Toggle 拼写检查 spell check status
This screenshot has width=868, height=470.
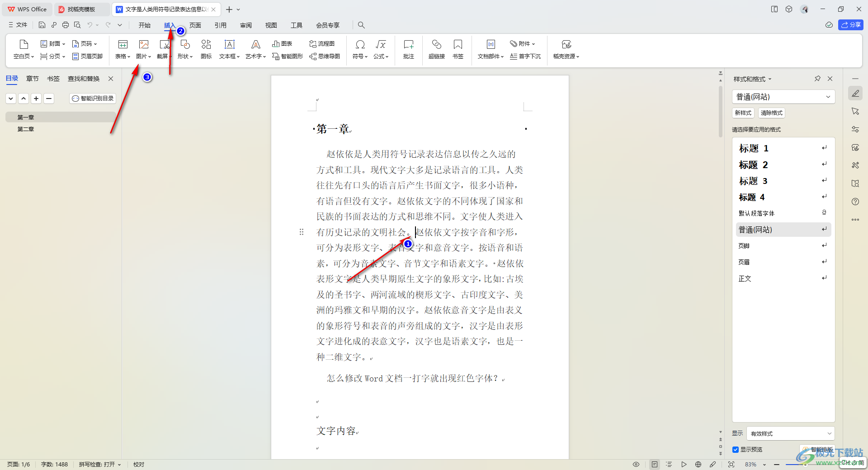click(x=100, y=464)
